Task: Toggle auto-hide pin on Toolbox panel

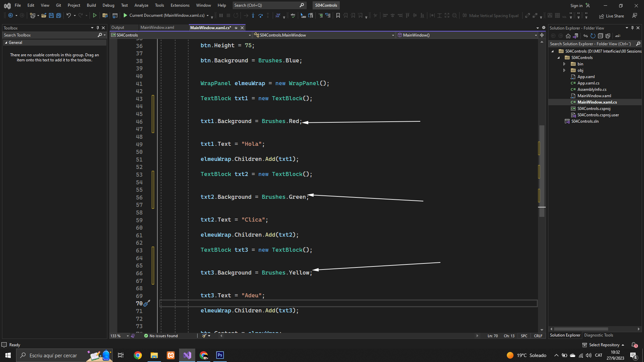Action: point(98,28)
